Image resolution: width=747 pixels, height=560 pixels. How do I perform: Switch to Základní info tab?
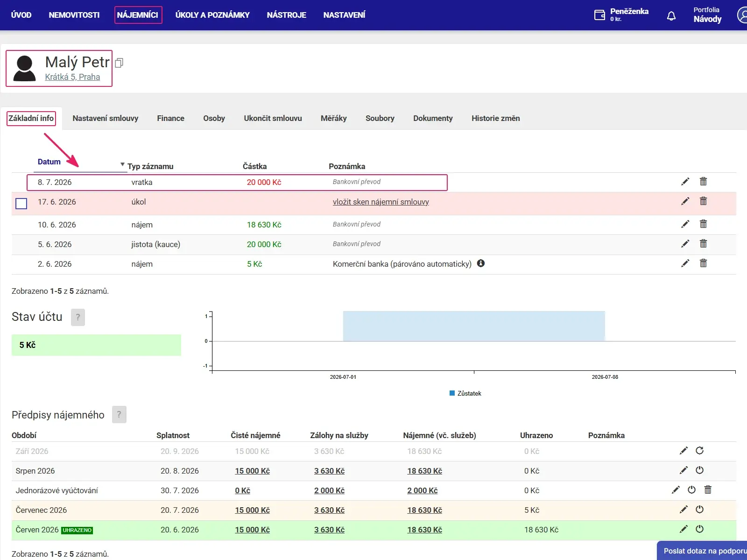31,118
